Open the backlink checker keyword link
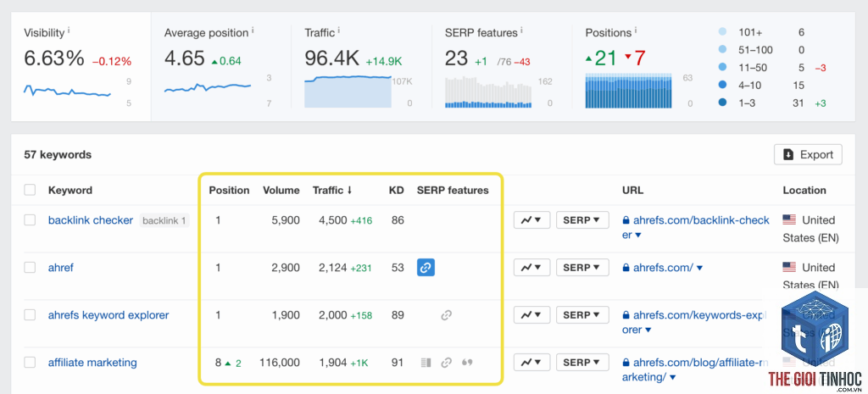 tap(91, 220)
